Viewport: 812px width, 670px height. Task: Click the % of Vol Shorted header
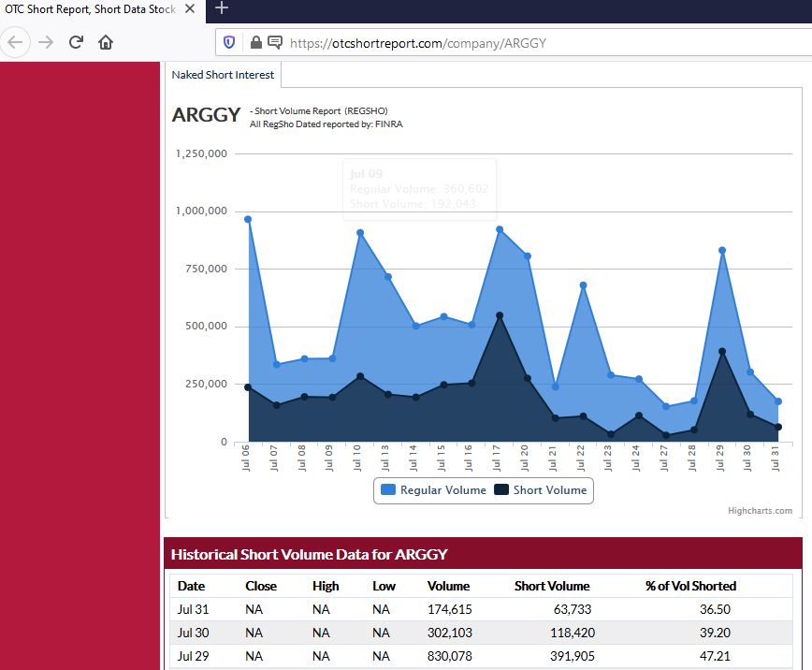[x=690, y=586]
